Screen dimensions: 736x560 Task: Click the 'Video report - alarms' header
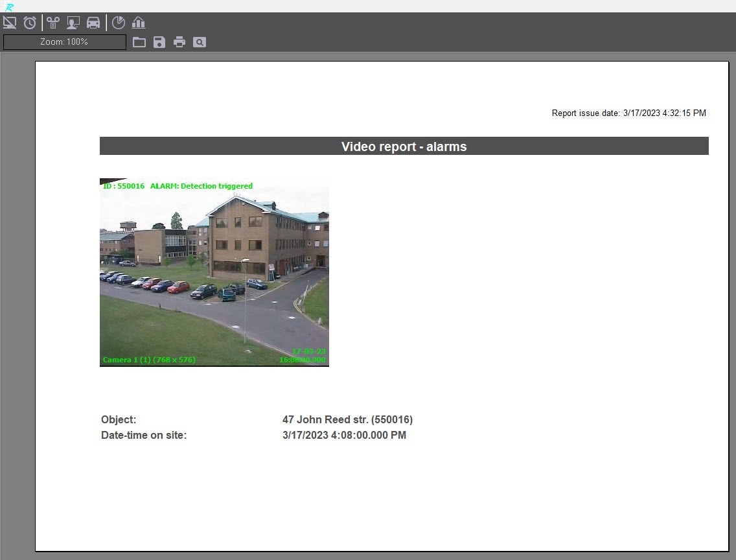(404, 146)
